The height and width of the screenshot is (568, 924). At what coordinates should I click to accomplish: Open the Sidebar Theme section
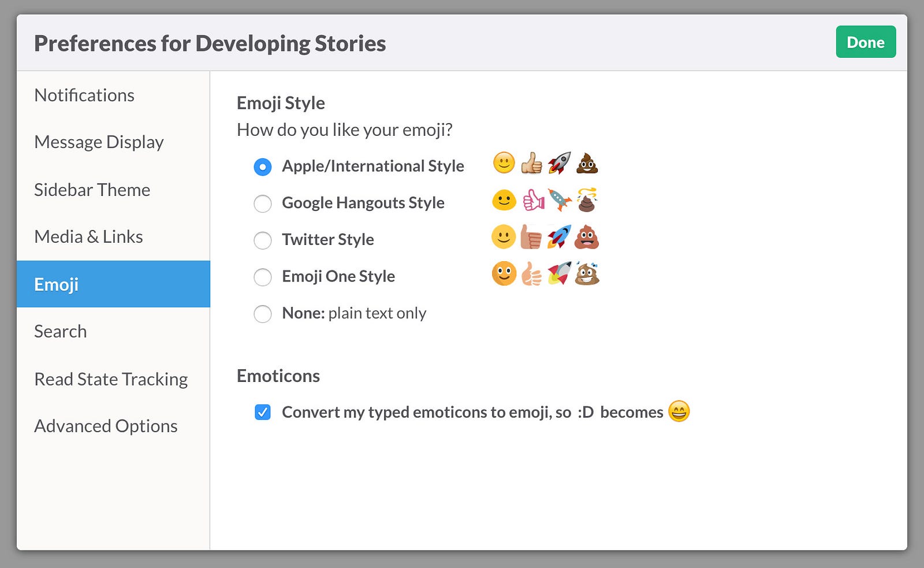tap(113, 190)
